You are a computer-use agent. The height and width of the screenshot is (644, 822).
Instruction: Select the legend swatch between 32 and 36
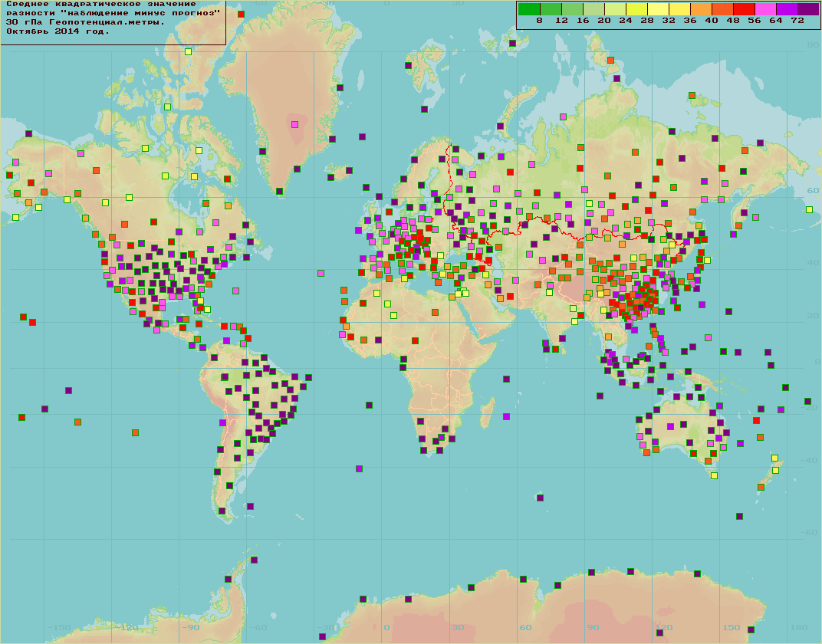(x=679, y=8)
